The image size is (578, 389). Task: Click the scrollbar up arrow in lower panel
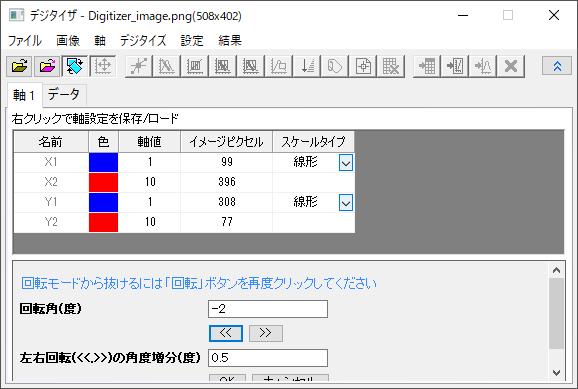(x=556, y=271)
